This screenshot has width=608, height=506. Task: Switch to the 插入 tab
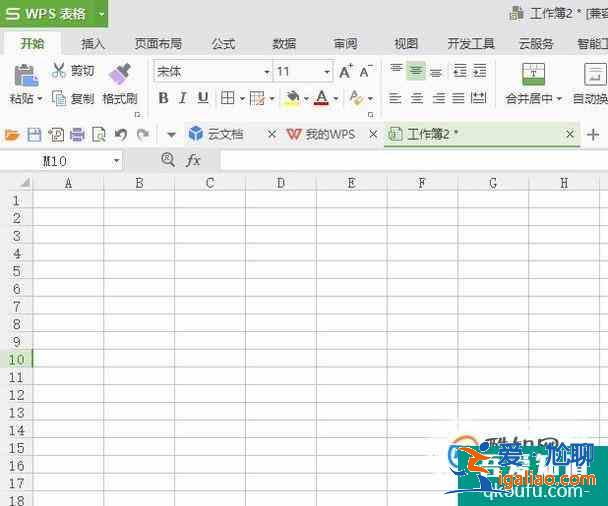tap(93, 43)
